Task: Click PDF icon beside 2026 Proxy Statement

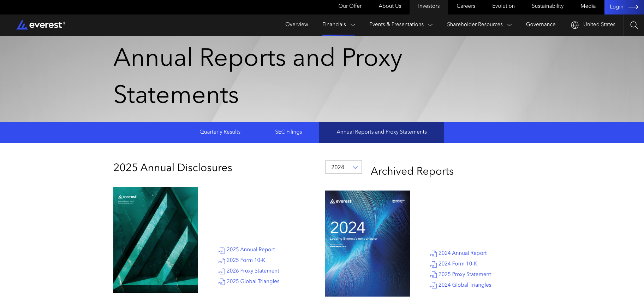Action: click(x=222, y=271)
